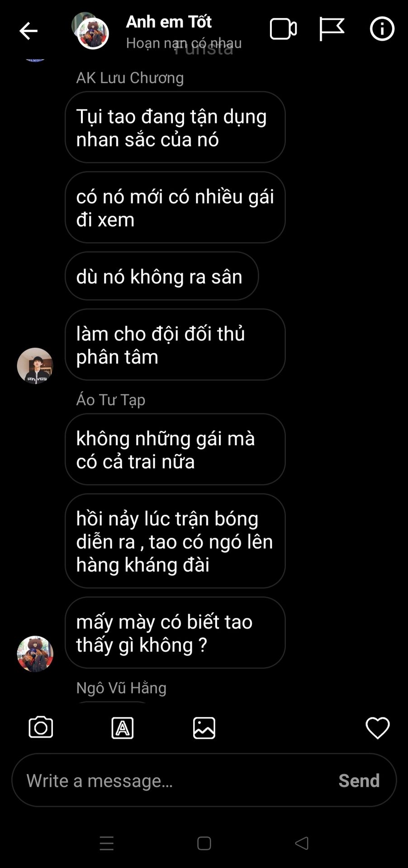The width and height of the screenshot is (408, 868).
Task: Open the flag report icon
Action: (332, 29)
